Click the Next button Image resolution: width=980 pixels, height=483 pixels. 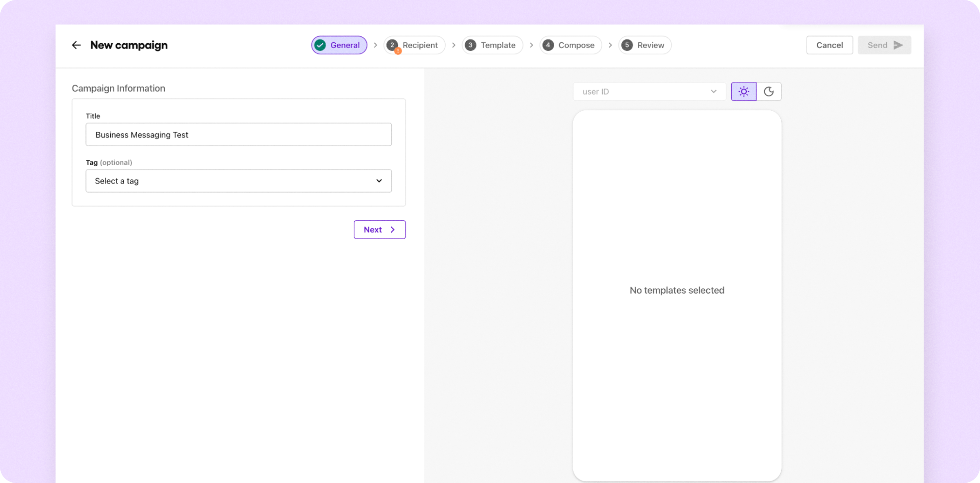coord(379,230)
